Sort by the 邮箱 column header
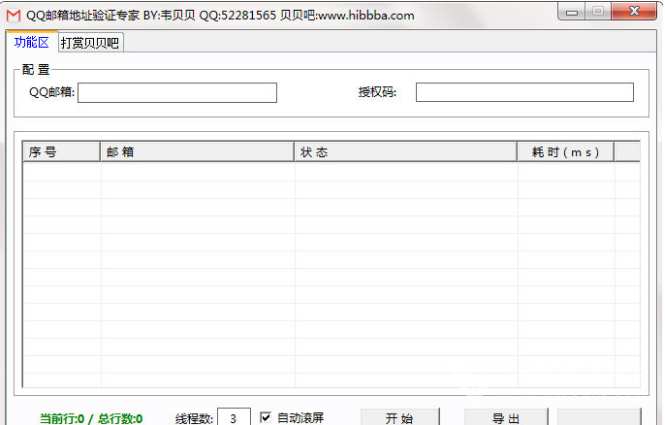The width and height of the screenshot is (665, 425). 197,152
